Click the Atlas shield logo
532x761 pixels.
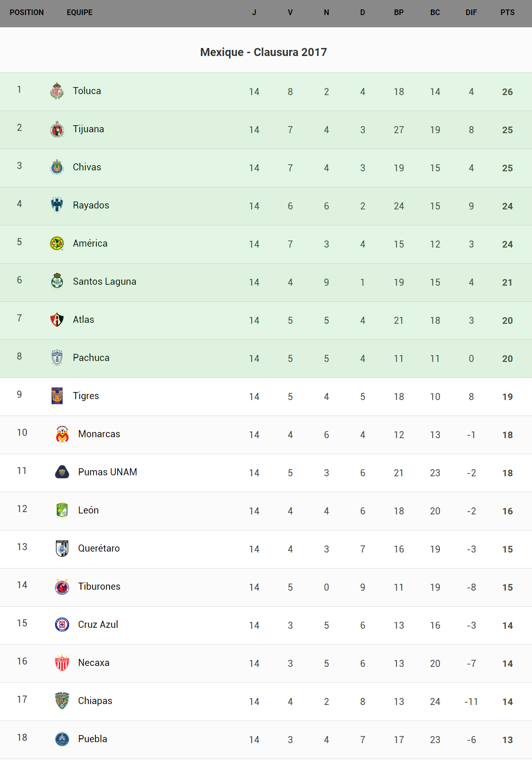[57, 320]
